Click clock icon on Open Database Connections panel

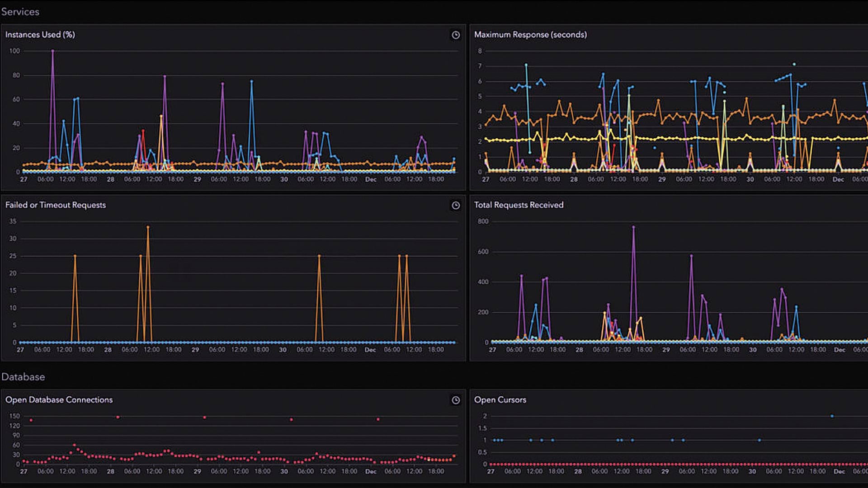(x=456, y=400)
